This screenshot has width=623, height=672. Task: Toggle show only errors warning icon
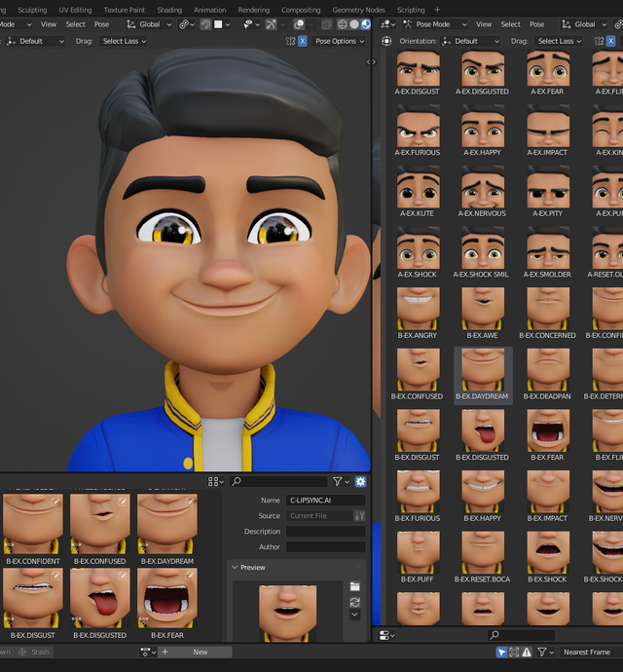pyautogui.click(x=527, y=653)
